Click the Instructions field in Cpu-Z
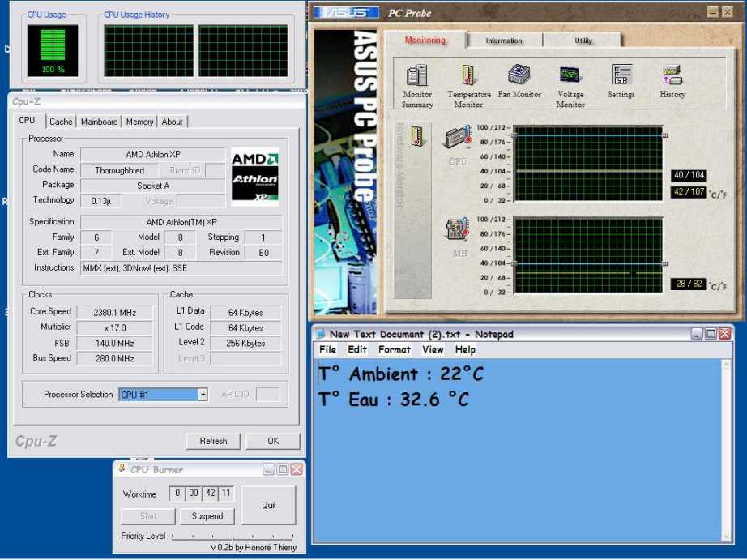Screen dimensions: 747x560 point(181,268)
